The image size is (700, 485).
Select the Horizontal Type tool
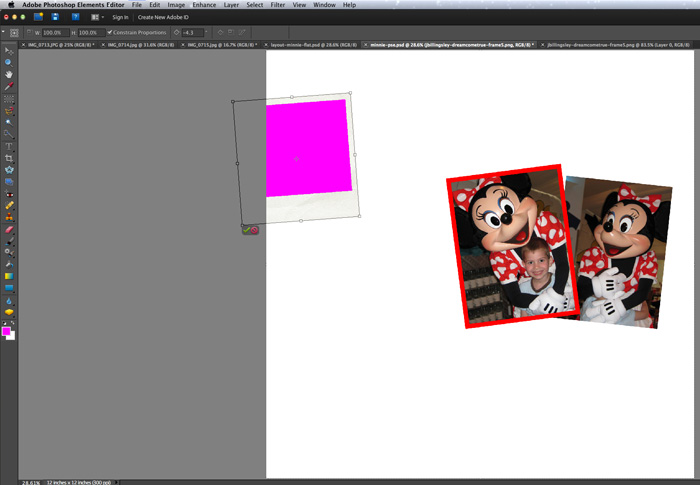click(x=8, y=146)
